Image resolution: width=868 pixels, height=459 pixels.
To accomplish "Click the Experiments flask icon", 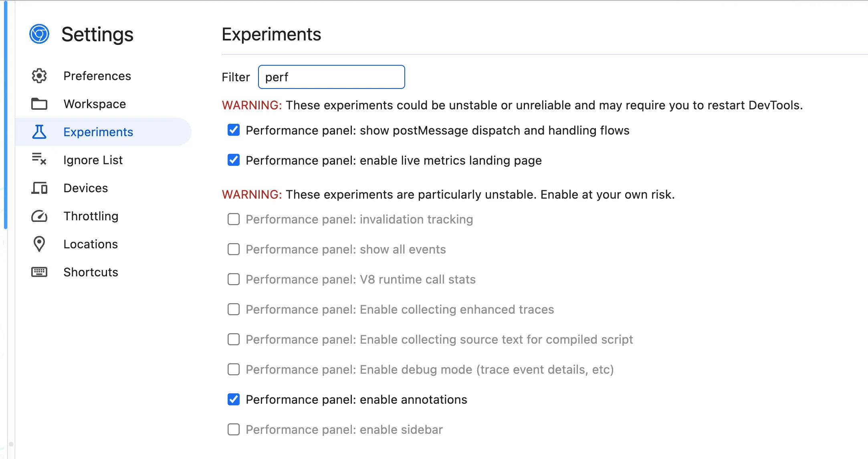I will [39, 132].
